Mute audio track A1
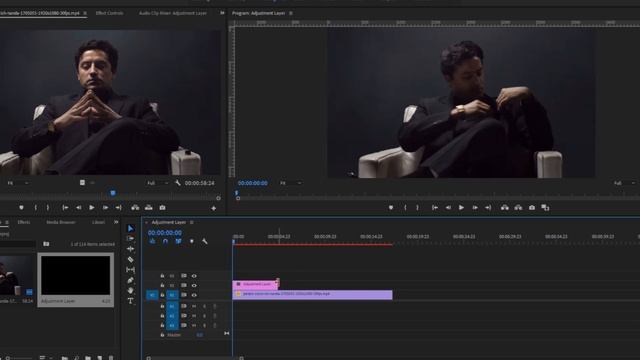The height and width of the screenshot is (360, 640). [x=194, y=306]
